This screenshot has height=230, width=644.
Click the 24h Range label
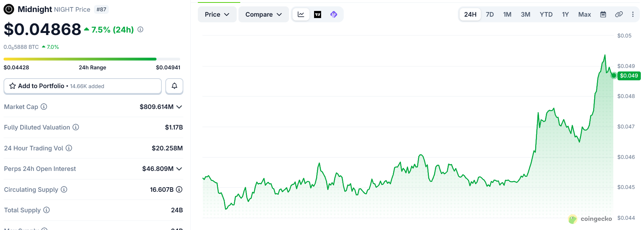pos(93,68)
